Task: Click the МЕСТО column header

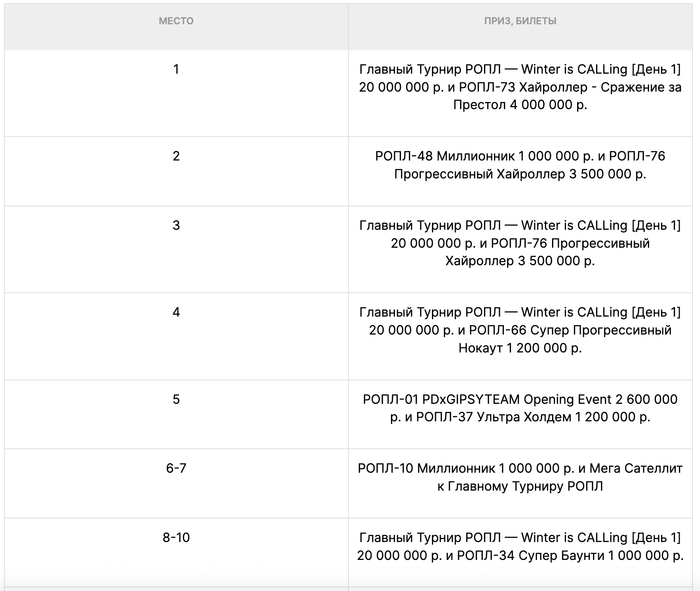Action: [x=176, y=21]
